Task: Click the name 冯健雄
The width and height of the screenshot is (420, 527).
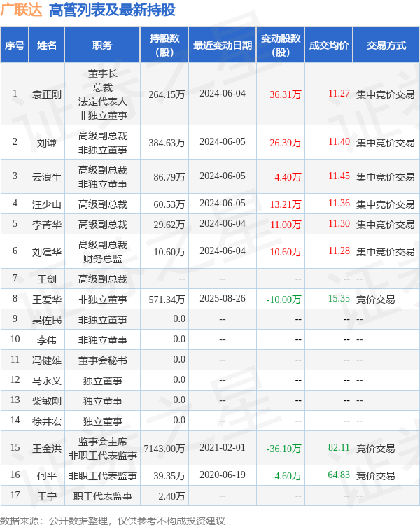Action: click(x=47, y=360)
